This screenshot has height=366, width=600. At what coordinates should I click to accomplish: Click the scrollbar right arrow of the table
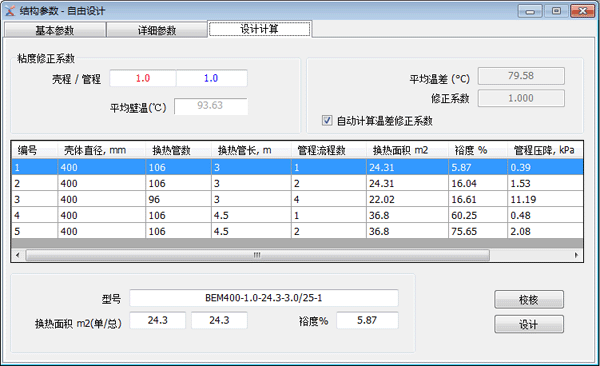[576, 255]
